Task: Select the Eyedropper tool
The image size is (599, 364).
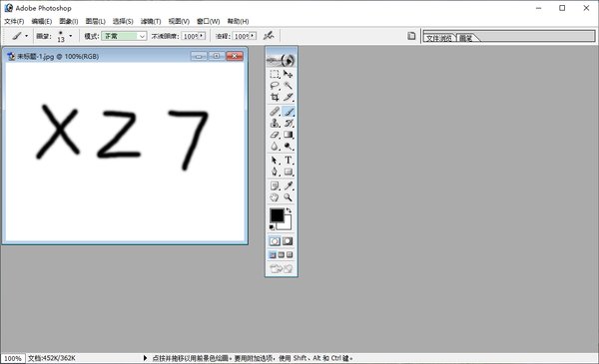Action: coord(289,185)
